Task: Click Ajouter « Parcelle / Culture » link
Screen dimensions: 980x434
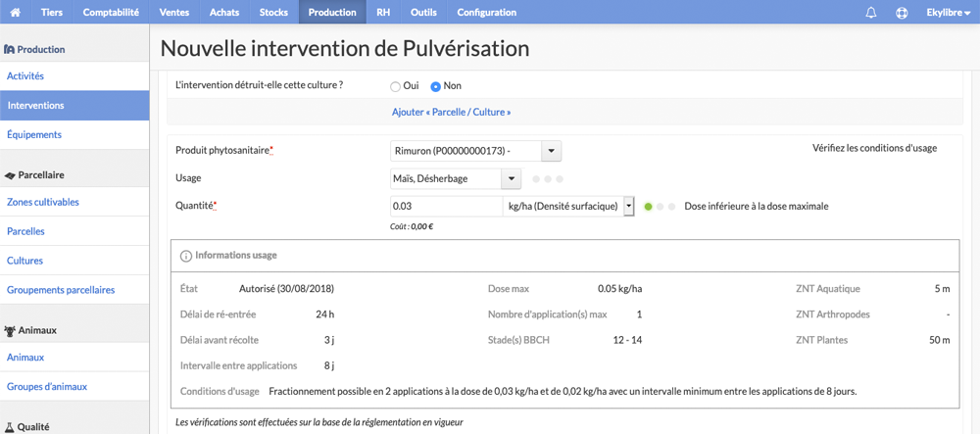Action: tap(451, 113)
